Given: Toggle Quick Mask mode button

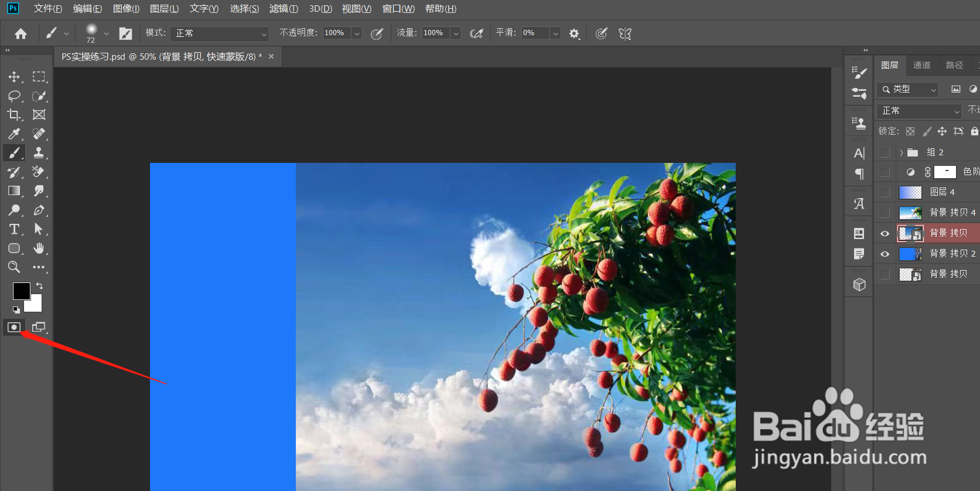Looking at the screenshot, I should click(x=14, y=327).
